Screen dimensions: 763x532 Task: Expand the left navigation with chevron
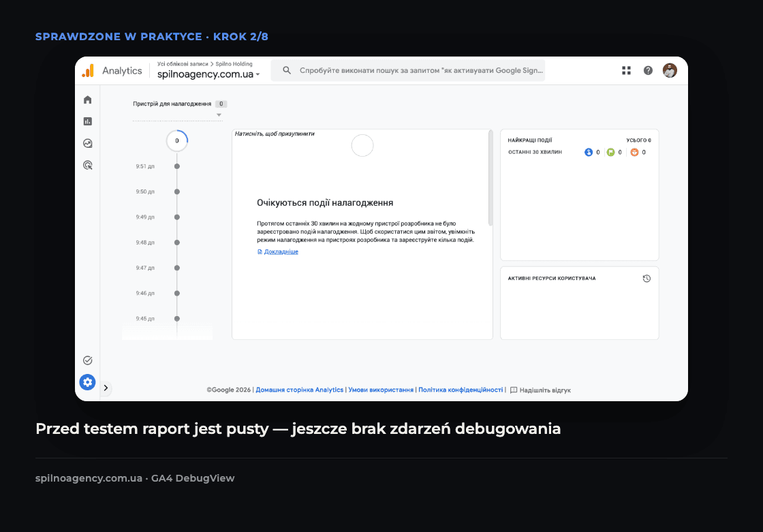(106, 388)
